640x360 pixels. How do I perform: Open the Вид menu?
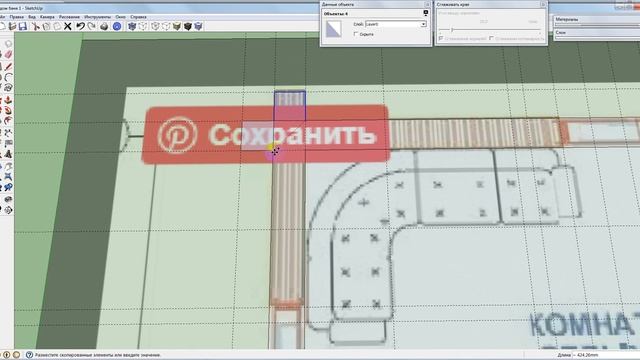click(x=32, y=17)
